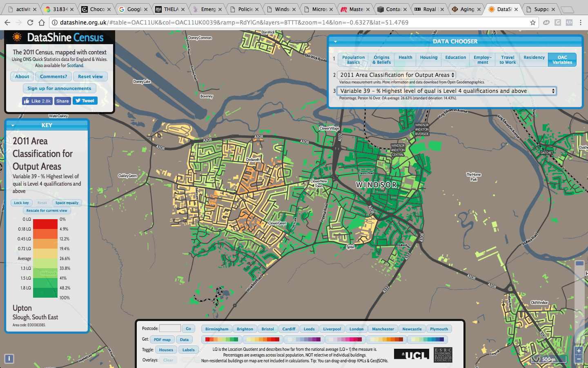Viewport: 588px width, 368px height.
Task: Select the Origins & Beliefs tab
Action: click(381, 60)
